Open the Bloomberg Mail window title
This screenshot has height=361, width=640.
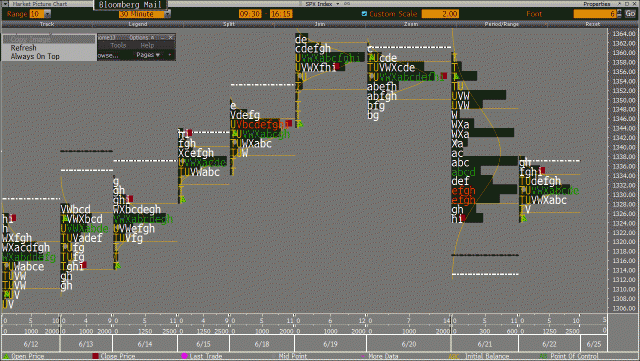(130, 5)
